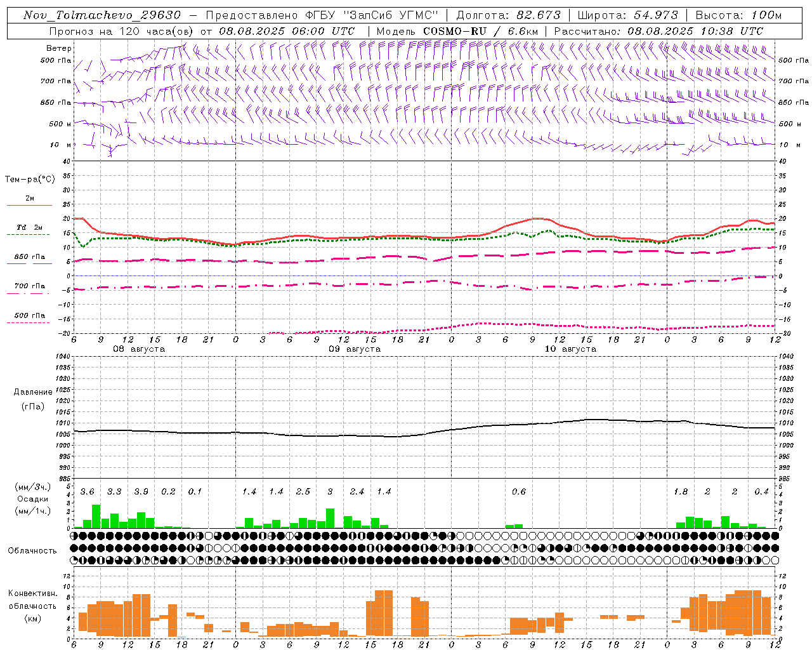Click the 3-hour precipitation value "0.2"

pos(168,492)
